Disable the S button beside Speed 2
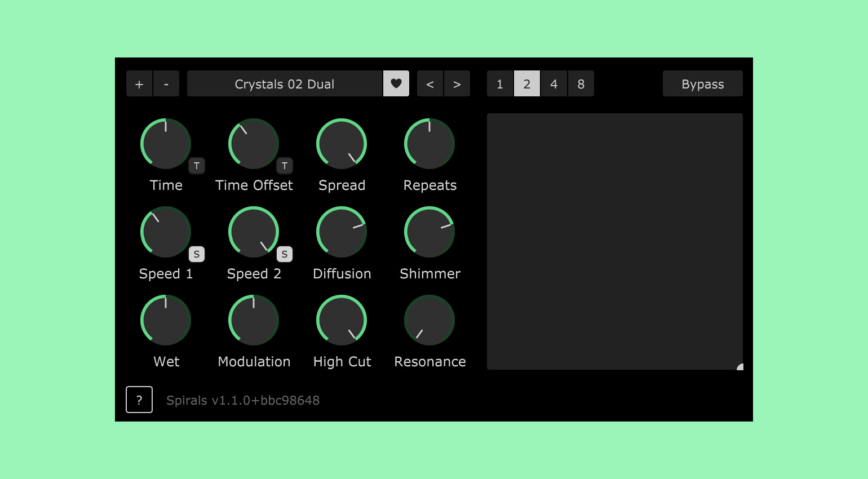Viewport: 868px width, 479px height. (285, 254)
